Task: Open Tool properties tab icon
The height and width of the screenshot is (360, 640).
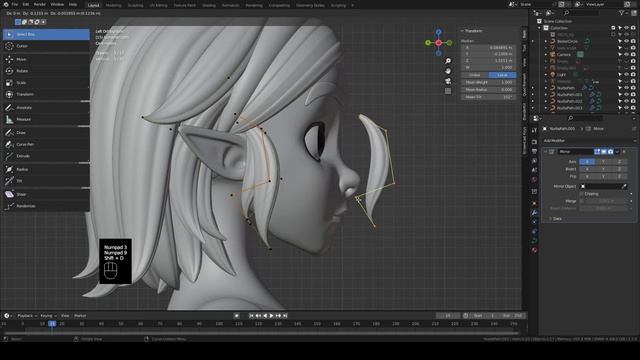Action: [x=534, y=131]
